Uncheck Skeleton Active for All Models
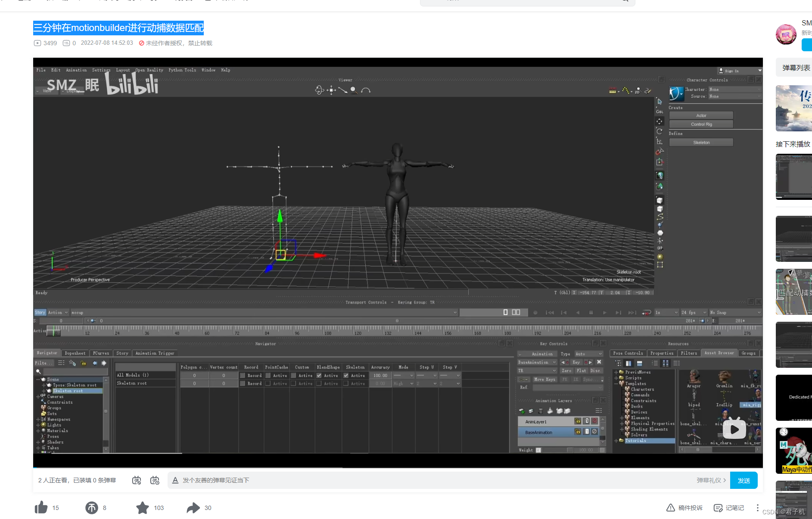This screenshot has height=519, width=812. click(x=346, y=376)
